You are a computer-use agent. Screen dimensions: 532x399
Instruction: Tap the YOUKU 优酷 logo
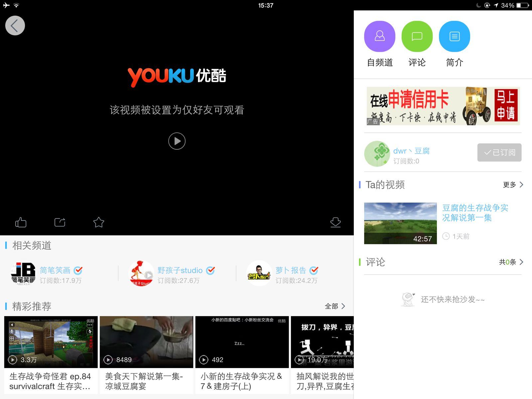(177, 77)
